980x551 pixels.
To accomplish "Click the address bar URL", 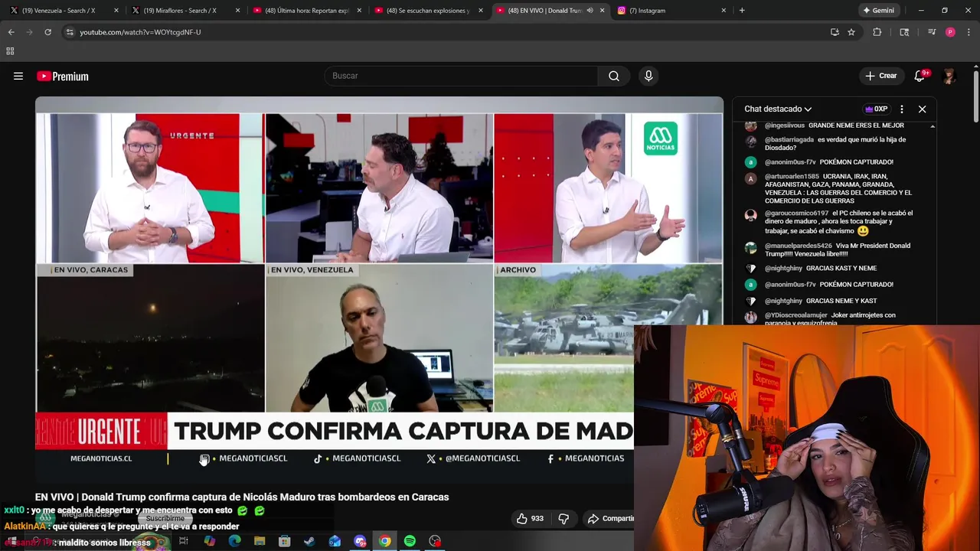I will [x=140, y=32].
